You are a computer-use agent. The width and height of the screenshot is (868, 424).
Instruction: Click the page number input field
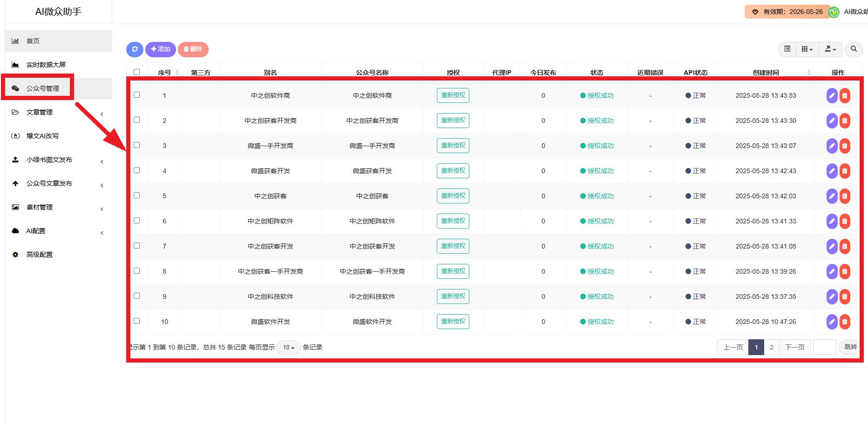[825, 347]
